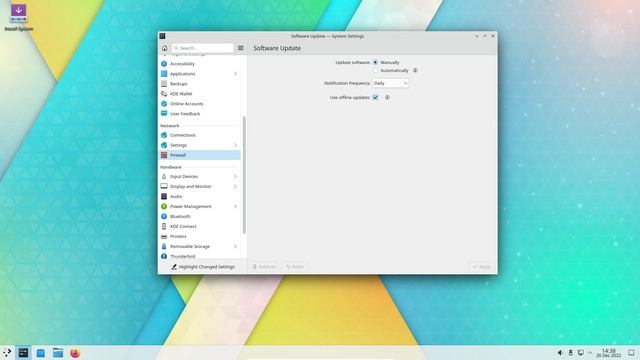Toggle the Use offline updates checkbox
Viewport: 640px width, 360px height.
coord(375,98)
